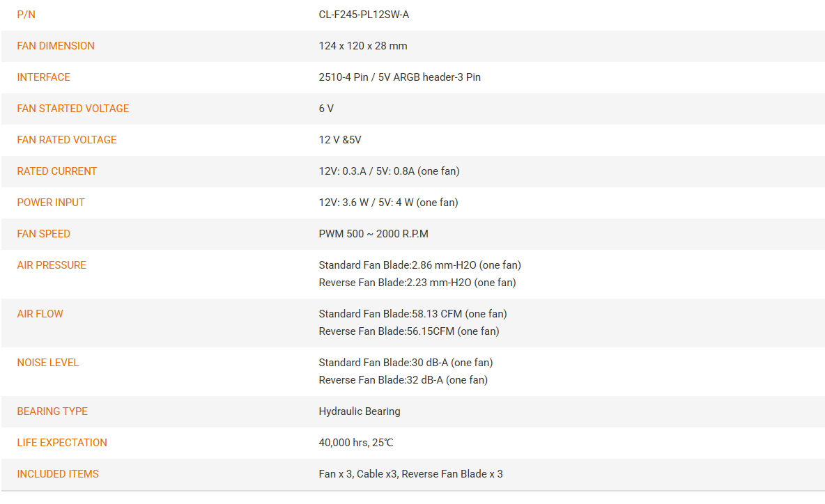Click the 2510-4 Pin ARGB header value
This screenshot has height=504, width=825.
399,77
